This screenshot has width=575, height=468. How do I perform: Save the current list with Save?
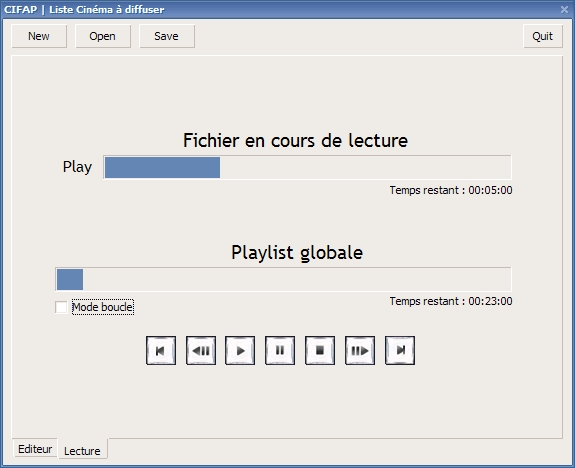pos(166,36)
